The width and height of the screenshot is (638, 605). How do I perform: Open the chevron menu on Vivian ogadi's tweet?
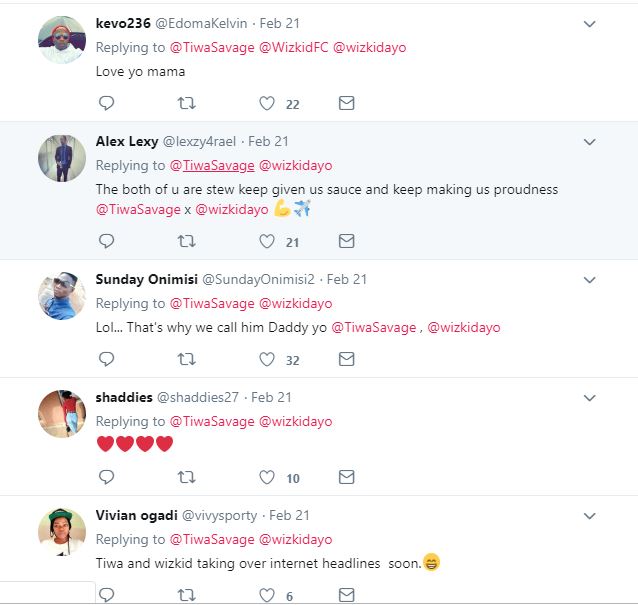click(x=589, y=516)
